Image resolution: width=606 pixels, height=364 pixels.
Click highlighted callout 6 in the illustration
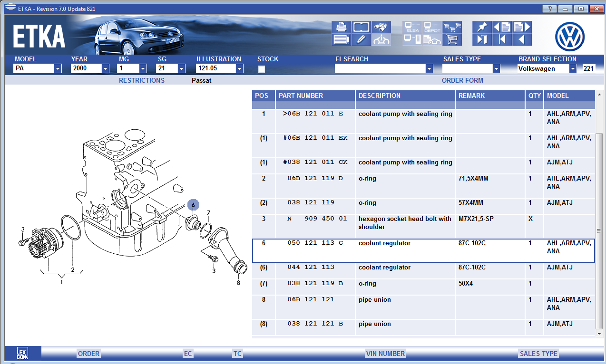pos(193,205)
